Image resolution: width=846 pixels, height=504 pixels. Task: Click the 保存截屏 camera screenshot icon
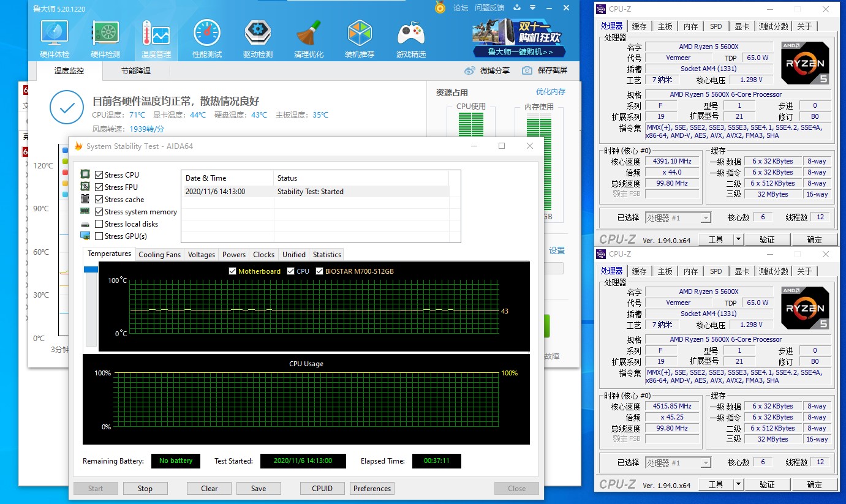(527, 70)
